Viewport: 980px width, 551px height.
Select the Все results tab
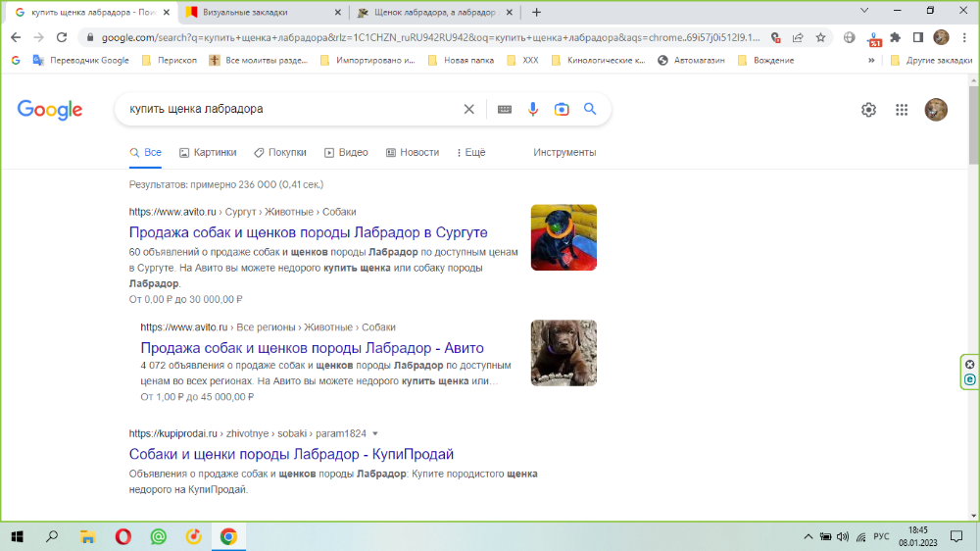point(145,153)
